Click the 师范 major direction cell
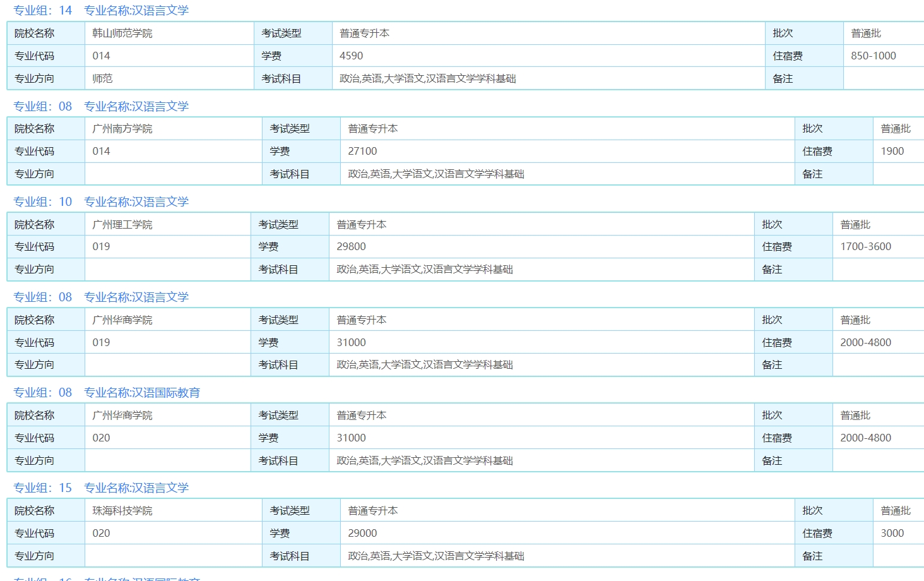This screenshot has width=924, height=581. (169, 78)
